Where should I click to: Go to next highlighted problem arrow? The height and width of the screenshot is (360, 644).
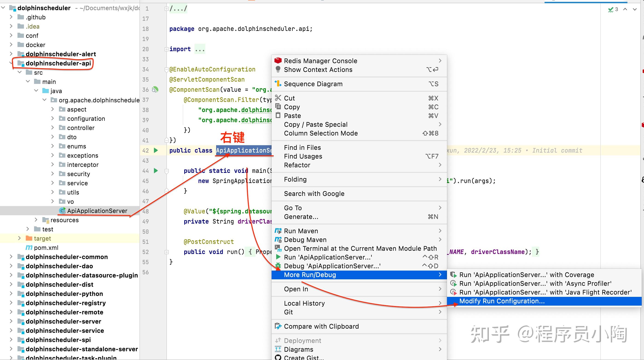pyautogui.click(x=635, y=9)
